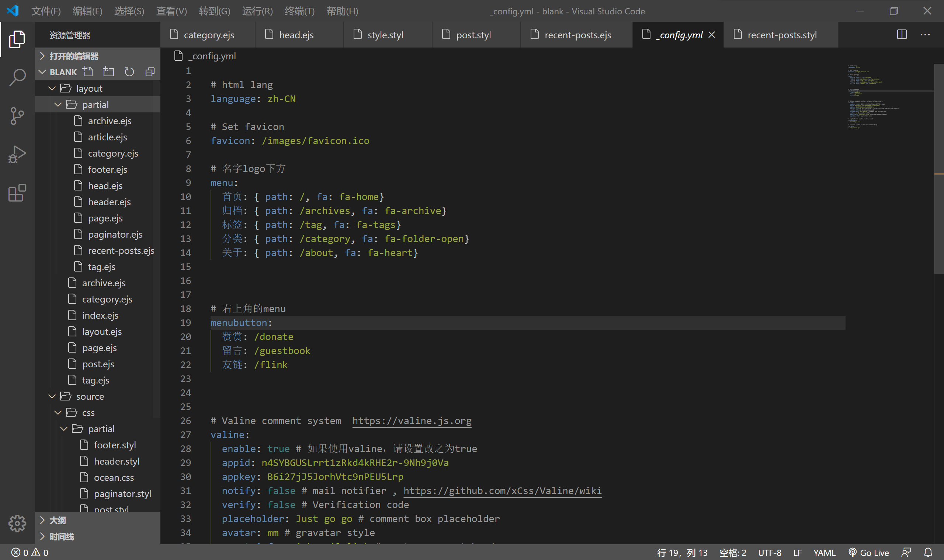Open the 终端(T) menu
This screenshot has width=944, height=560.
coord(299,11)
